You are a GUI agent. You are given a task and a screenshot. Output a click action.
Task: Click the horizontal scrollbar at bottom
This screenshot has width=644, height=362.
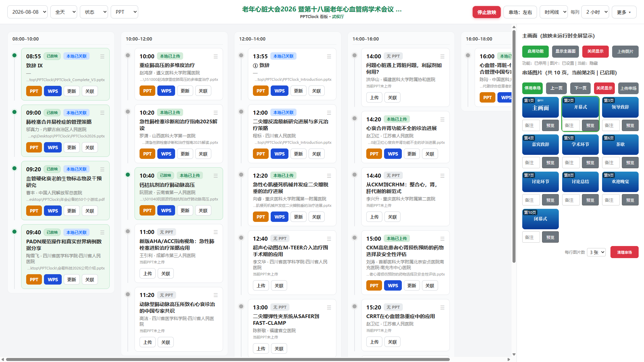pos(228,360)
